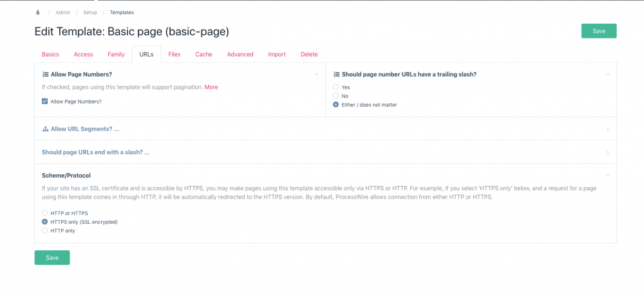This screenshot has width=644, height=294.
Task: Open the More link about pagination
Action: point(211,87)
